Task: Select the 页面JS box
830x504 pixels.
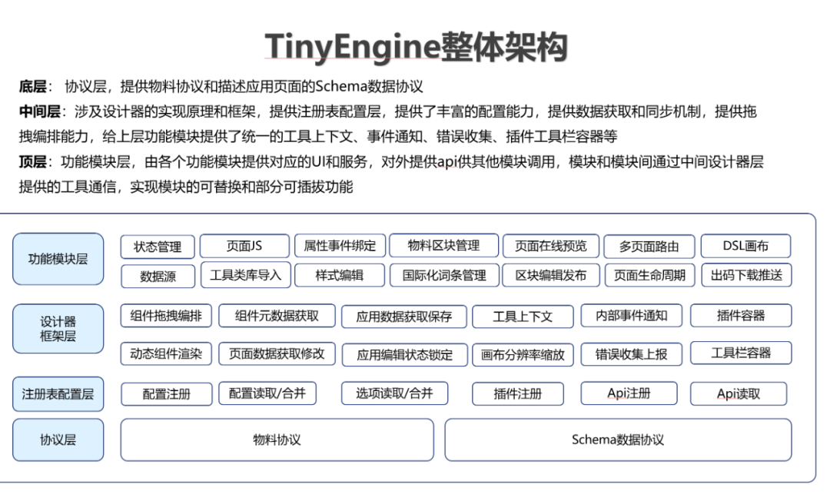Action: [245, 246]
